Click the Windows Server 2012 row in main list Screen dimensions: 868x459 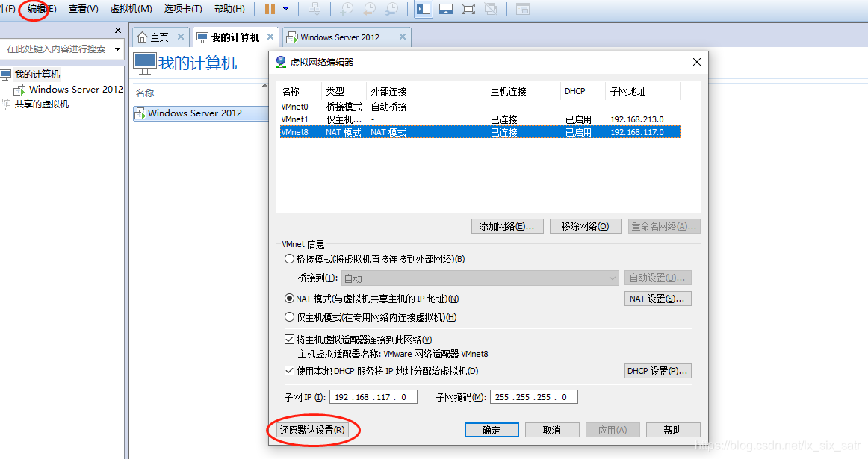coord(201,113)
